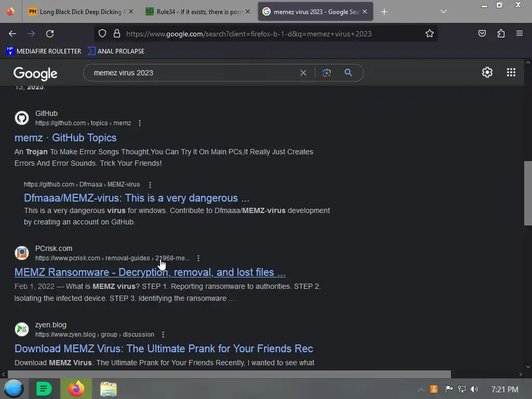
Task: Click the vertical page scrollbar thumb
Action: 528,193
